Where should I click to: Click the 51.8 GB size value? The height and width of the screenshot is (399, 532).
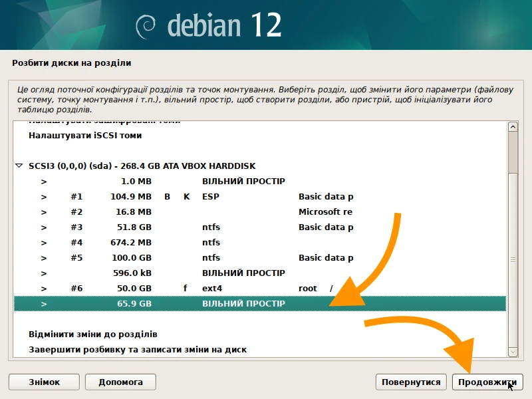coord(134,227)
